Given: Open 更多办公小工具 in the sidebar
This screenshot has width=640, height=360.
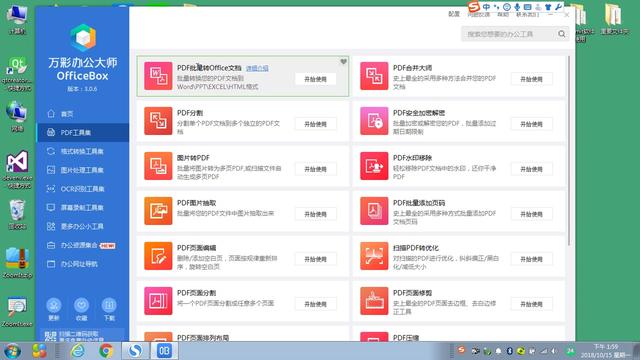Looking at the screenshot, I should coord(82,227).
